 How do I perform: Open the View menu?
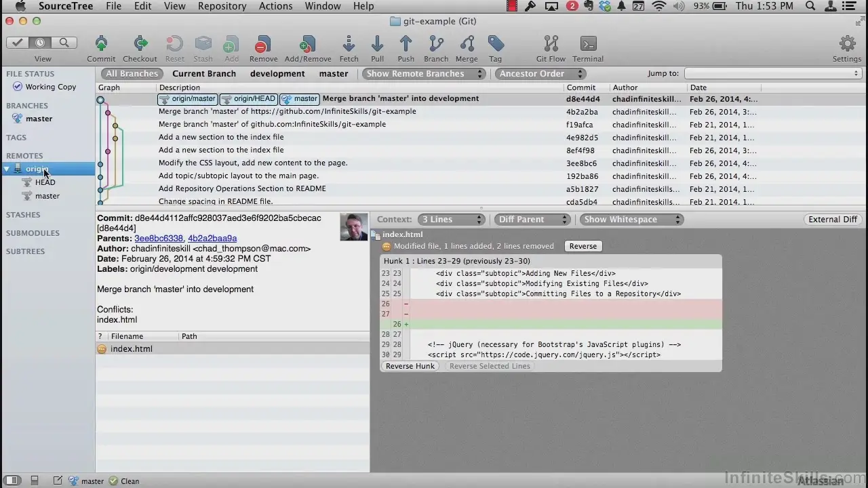coord(174,6)
